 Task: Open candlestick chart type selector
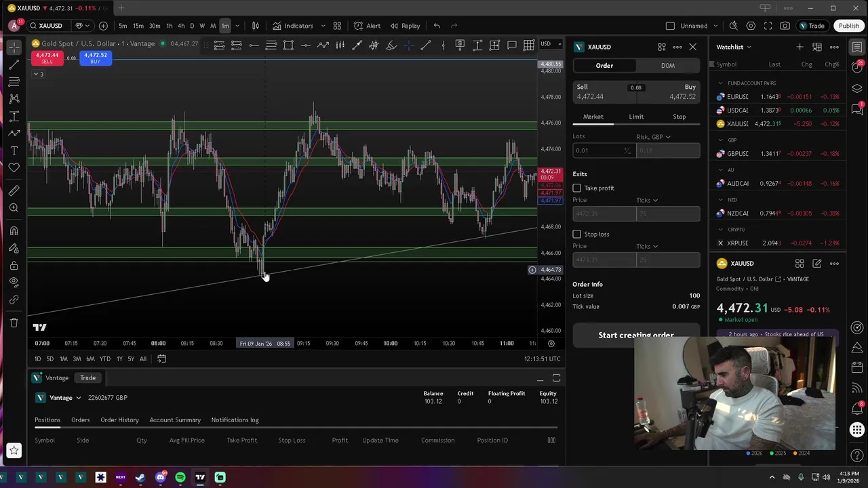click(x=256, y=26)
